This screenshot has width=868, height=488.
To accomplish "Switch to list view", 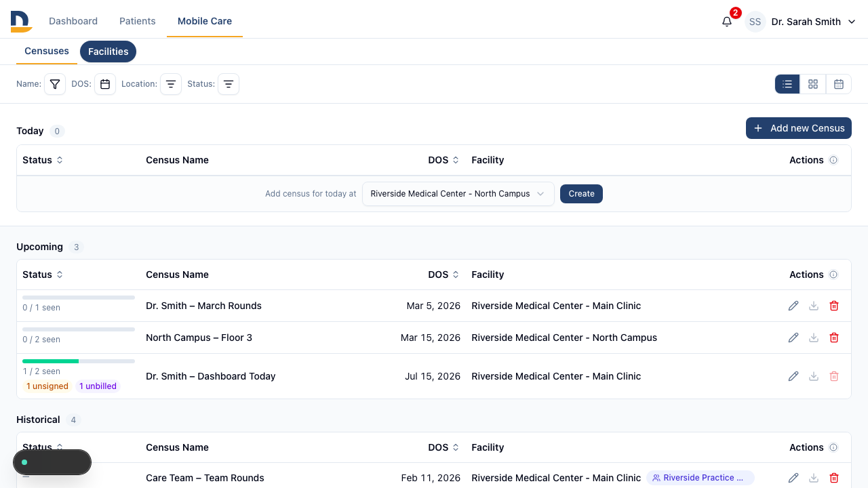I will [x=787, y=84].
